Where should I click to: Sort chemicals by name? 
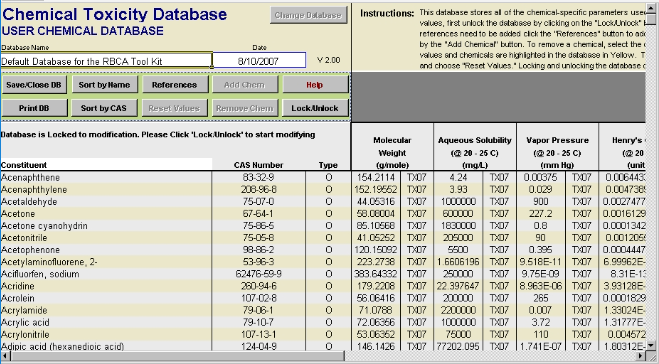point(104,84)
